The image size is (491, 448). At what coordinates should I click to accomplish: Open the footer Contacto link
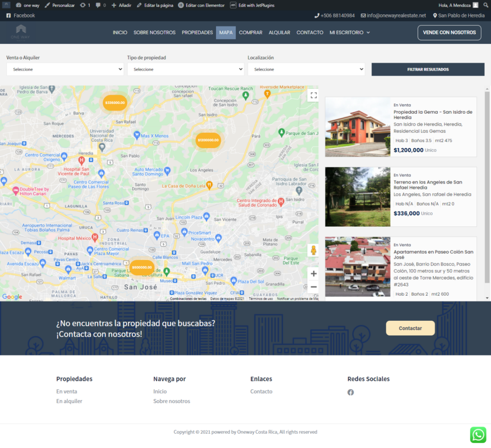point(261,392)
